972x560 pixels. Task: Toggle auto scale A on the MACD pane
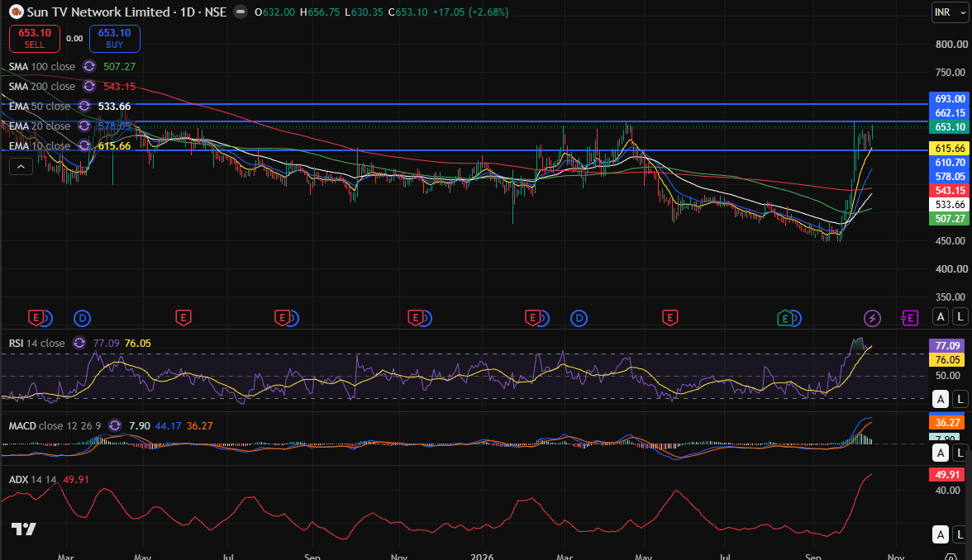pos(941,453)
